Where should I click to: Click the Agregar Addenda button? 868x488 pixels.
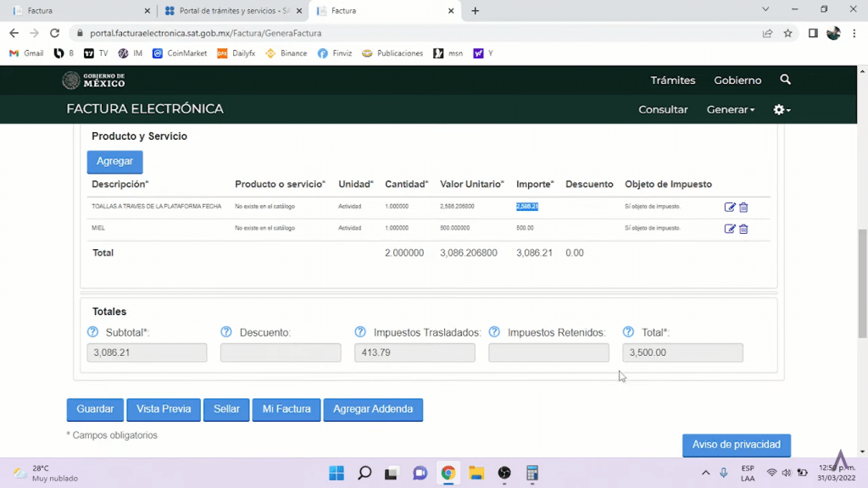(373, 409)
